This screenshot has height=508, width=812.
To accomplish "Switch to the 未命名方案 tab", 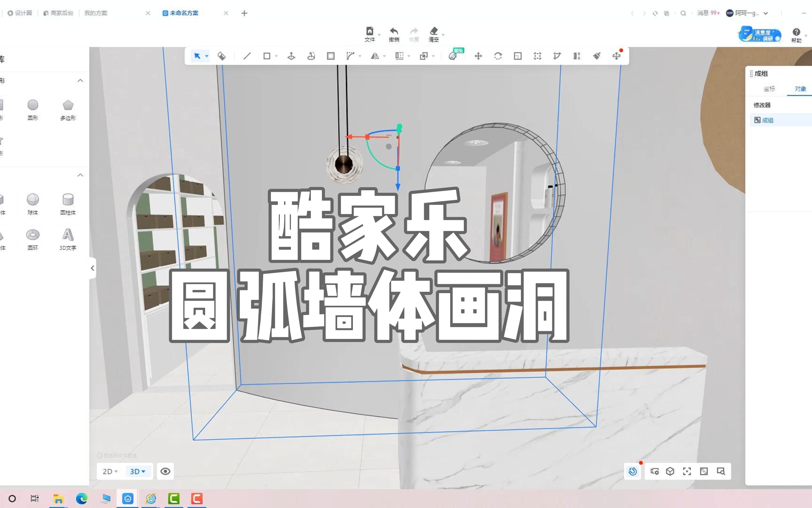I will click(x=180, y=13).
